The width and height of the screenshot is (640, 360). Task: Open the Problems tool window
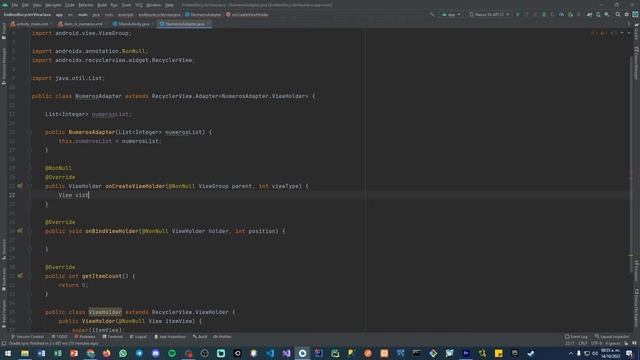tap(85, 337)
